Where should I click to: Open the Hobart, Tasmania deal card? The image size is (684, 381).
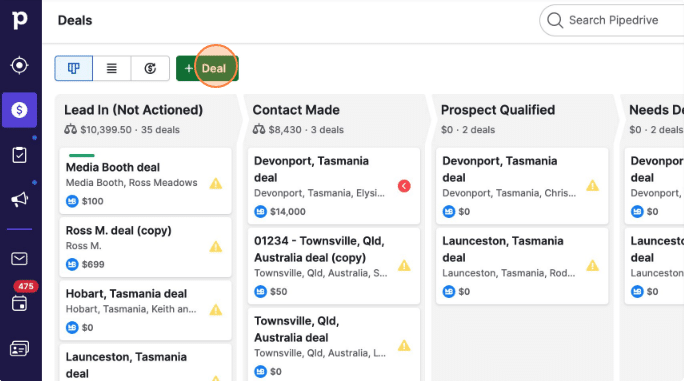point(145,310)
